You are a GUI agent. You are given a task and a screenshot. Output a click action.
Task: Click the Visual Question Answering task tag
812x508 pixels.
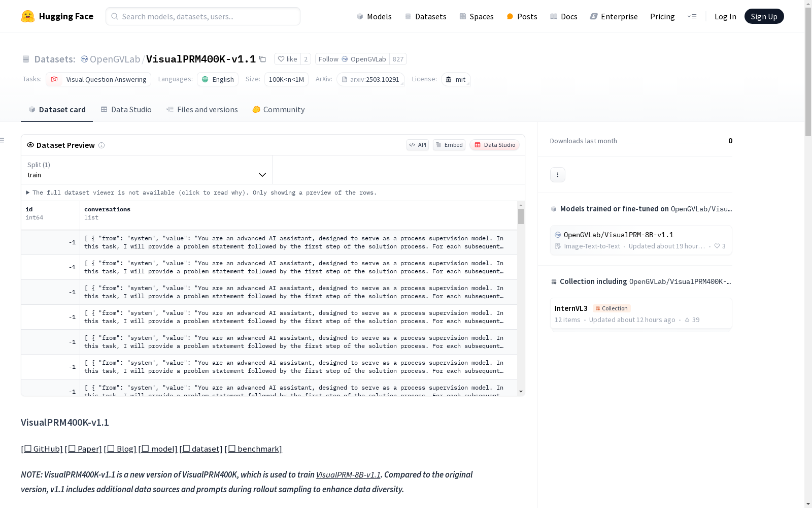[x=98, y=79]
